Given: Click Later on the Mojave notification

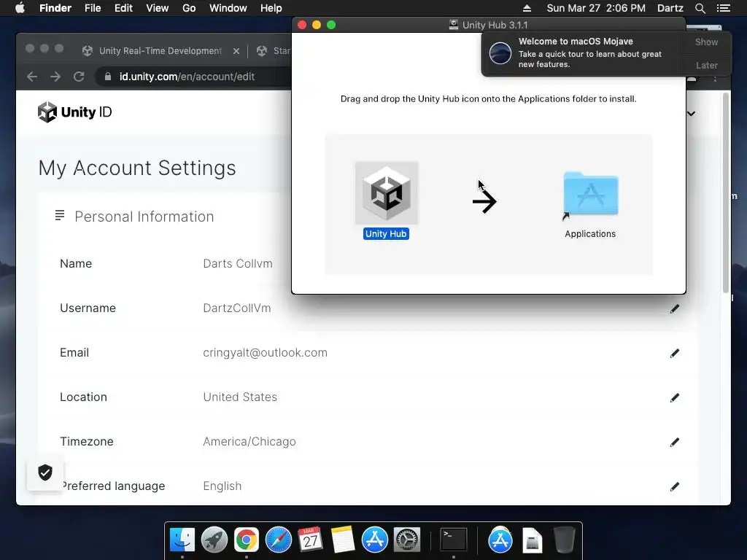Looking at the screenshot, I should pyautogui.click(x=706, y=65).
